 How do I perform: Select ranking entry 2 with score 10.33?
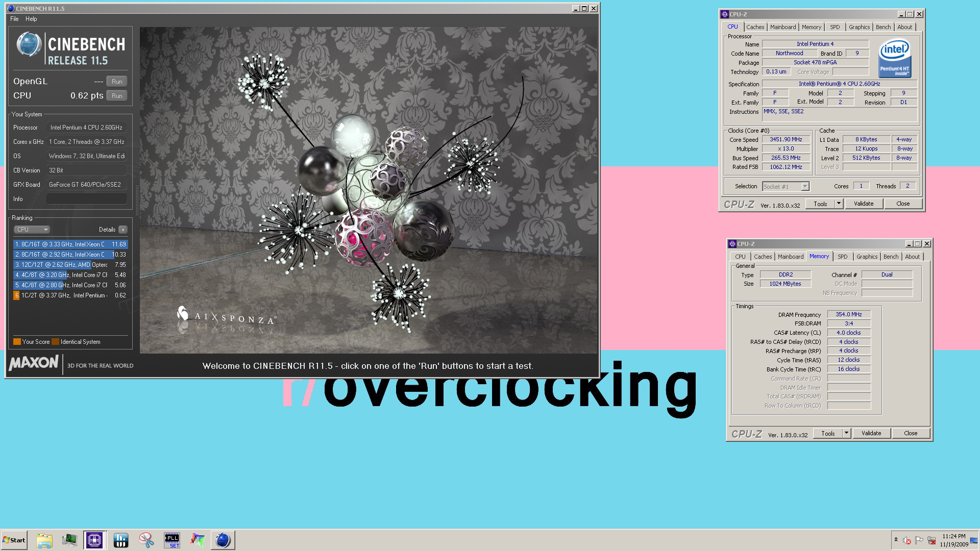coord(70,255)
